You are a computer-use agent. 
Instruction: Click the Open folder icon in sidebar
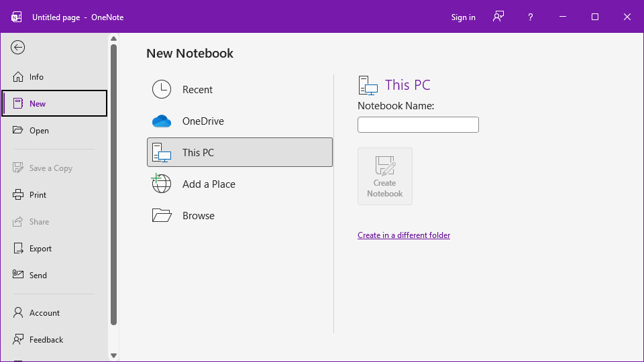[17, 130]
